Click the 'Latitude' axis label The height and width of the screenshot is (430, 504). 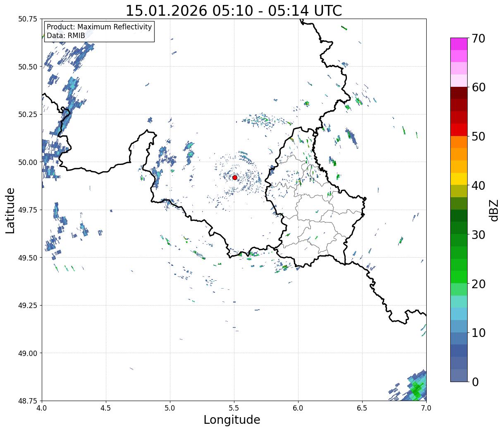tap(10, 210)
